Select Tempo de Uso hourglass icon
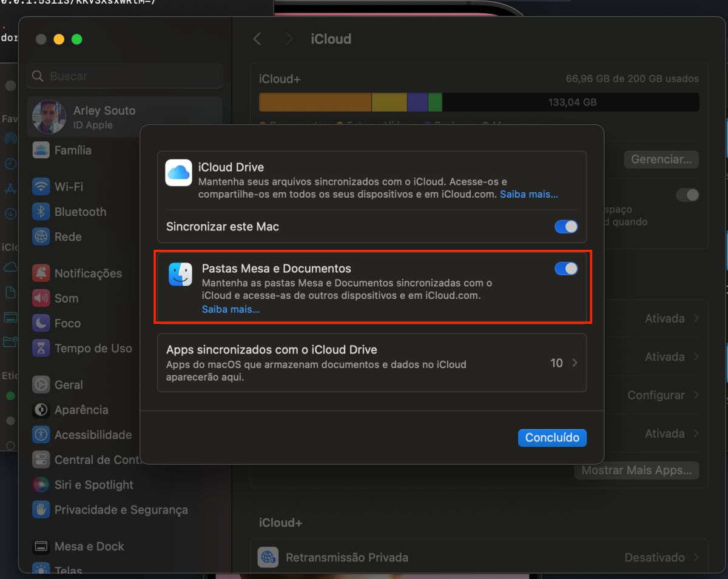Screen dimensions: 728x579 (x=41, y=348)
